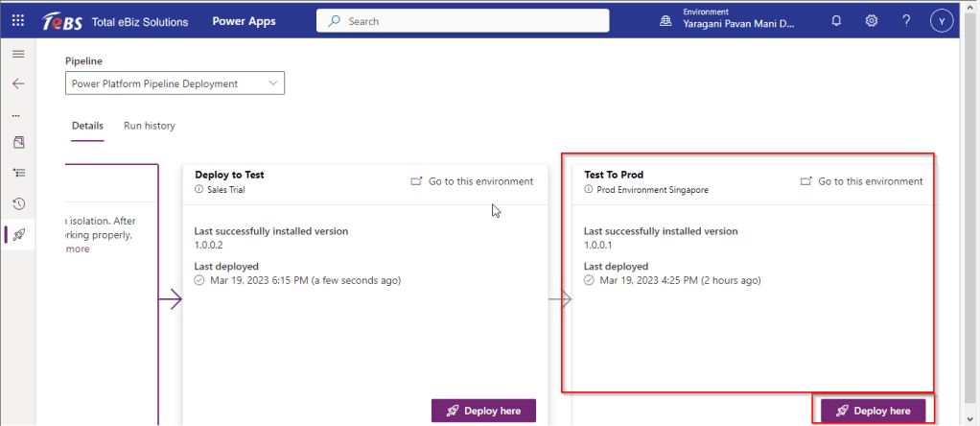Switch to the Run history tab
980x426 pixels.
150,126
